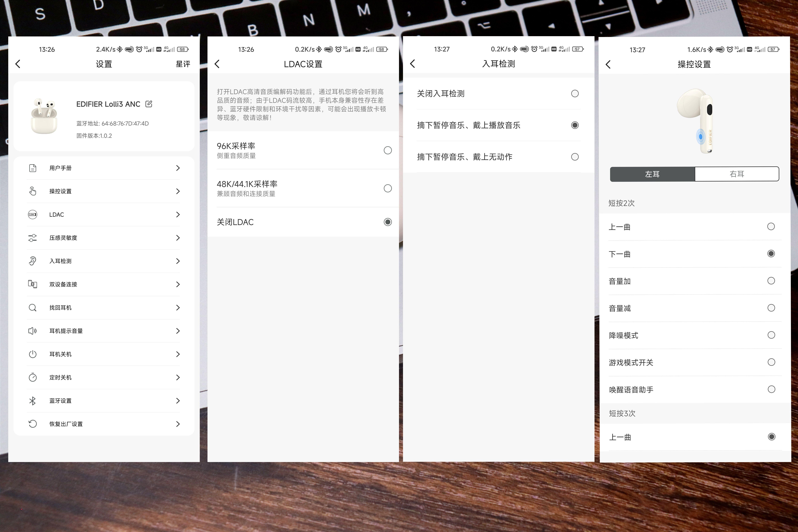Tap the 操控设置 hand gesture icon
798x532 pixels.
33,191
